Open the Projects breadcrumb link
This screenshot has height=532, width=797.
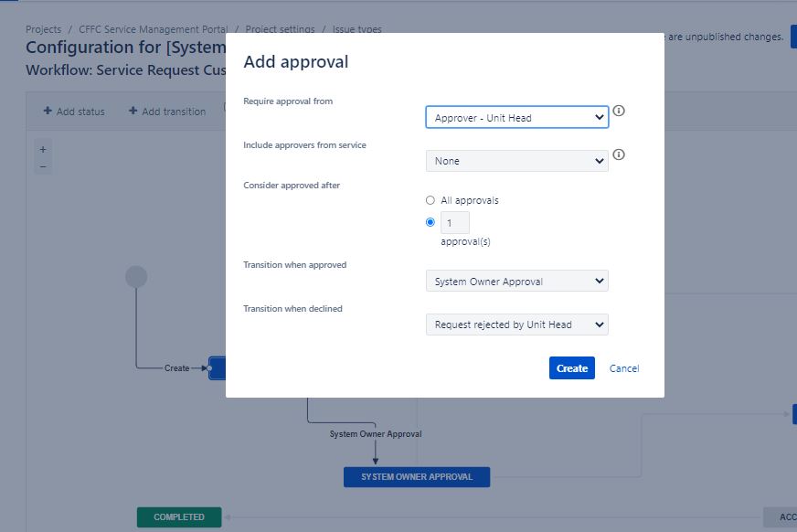[x=43, y=29]
